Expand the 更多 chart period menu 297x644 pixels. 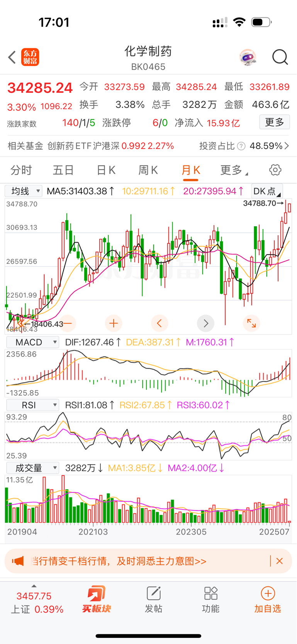(x=234, y=170)
